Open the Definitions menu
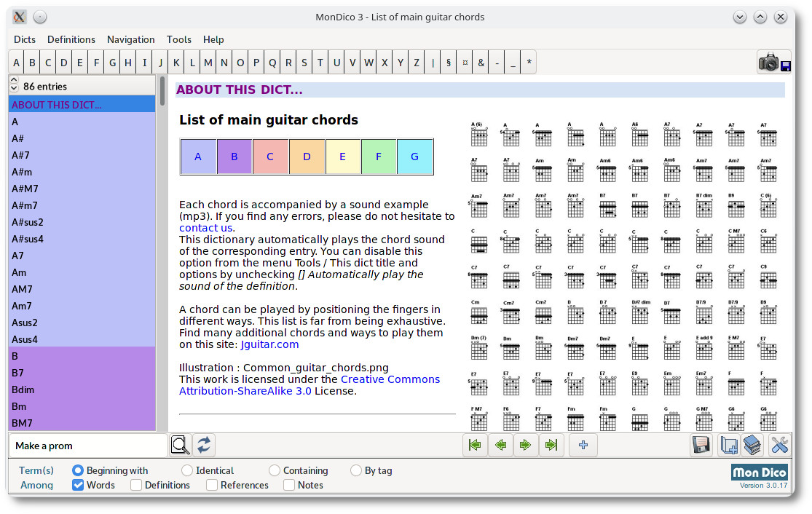 (71, 39)
